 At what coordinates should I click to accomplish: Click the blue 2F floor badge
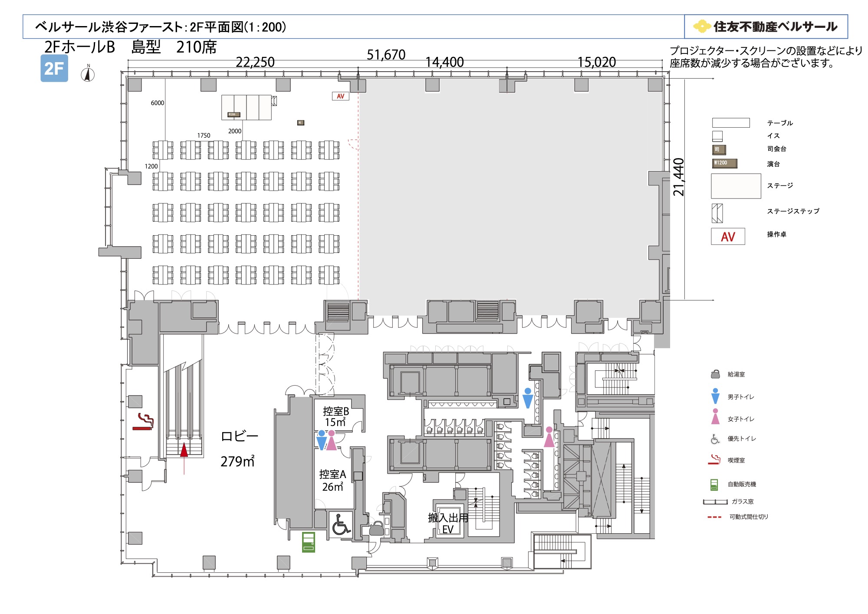click(x=54, y=68)
